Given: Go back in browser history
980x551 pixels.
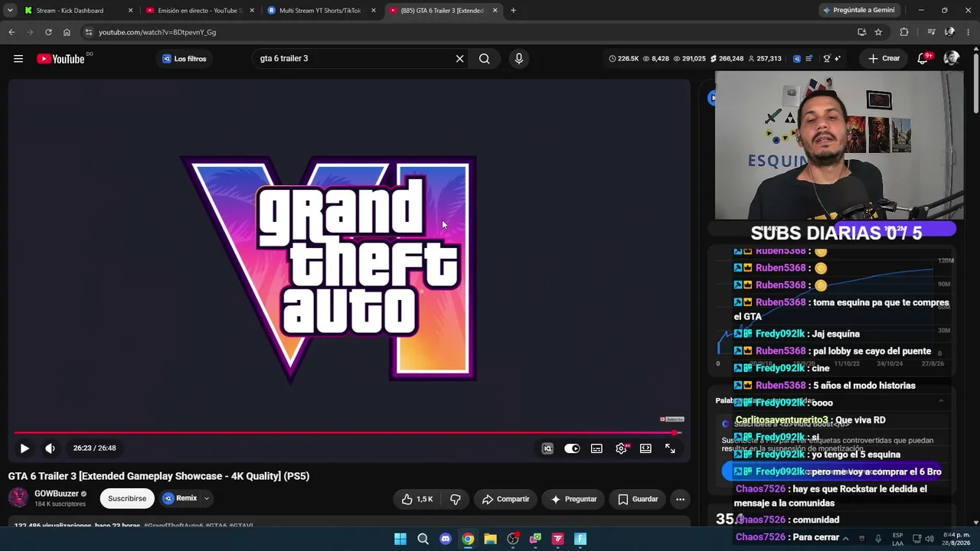Looking at the screenshot, I should pos(11,32).
